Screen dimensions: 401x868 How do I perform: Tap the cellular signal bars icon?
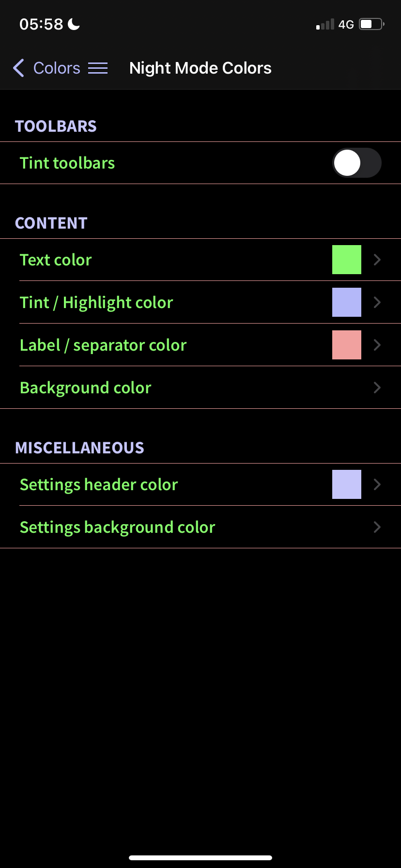click(x=325, y=24)
